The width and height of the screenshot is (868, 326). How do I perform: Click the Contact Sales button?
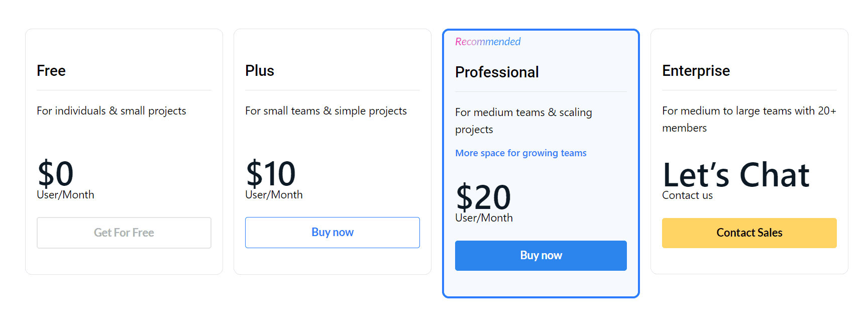(x=749, y=233)
